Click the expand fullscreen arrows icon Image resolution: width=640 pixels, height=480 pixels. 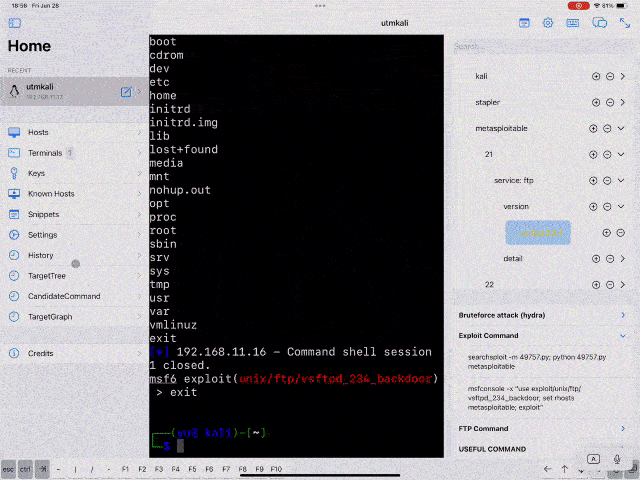click(x=625, y=23)
